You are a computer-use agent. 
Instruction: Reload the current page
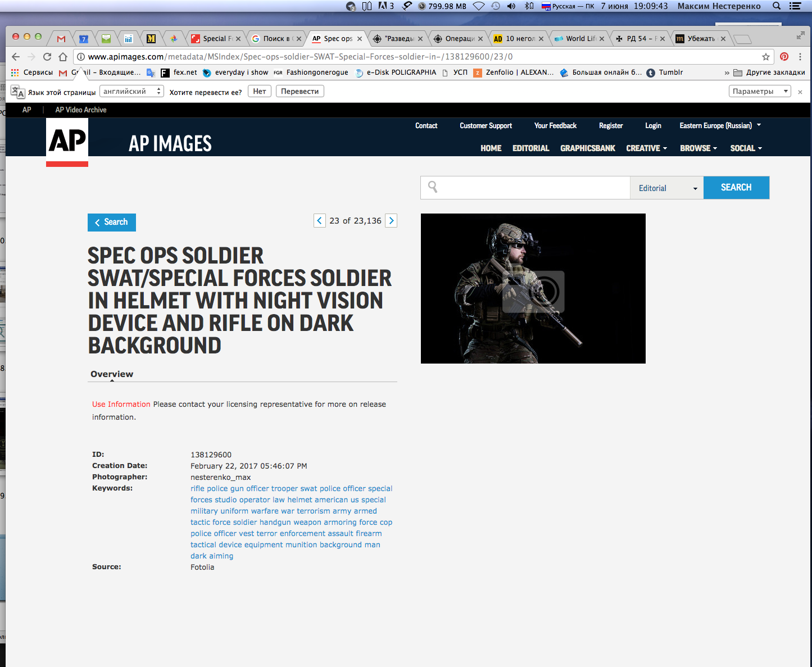click(47, 57)
